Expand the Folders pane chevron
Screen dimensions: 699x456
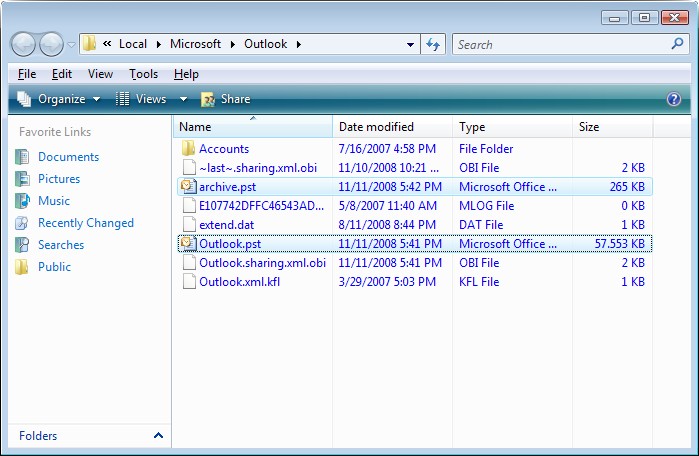[x=158, y=435]
